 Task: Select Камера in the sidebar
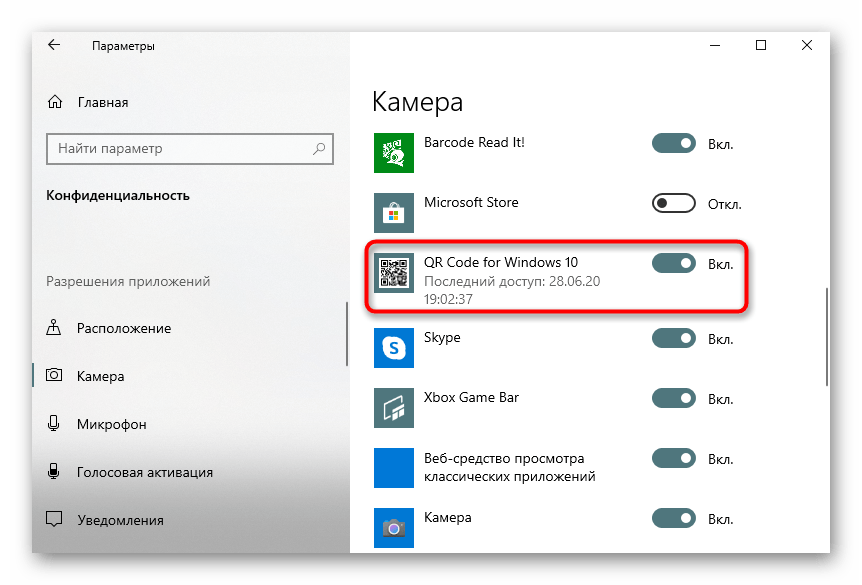[190, 376]
